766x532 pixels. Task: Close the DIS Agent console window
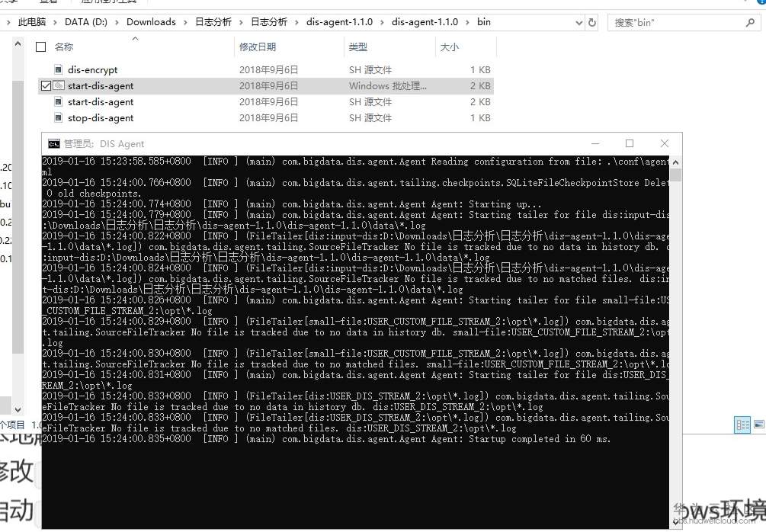[665, 143]
